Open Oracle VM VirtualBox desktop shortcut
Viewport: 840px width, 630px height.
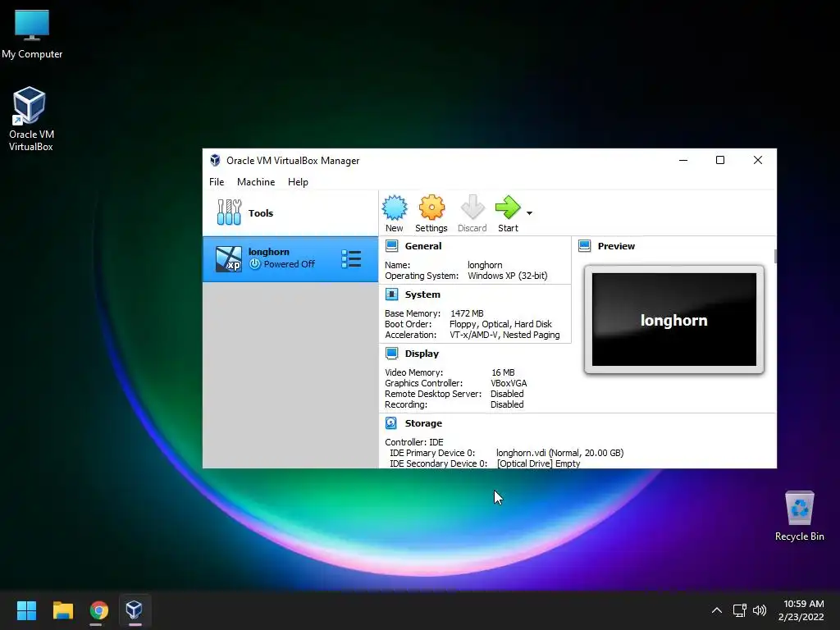coord(30,120)
